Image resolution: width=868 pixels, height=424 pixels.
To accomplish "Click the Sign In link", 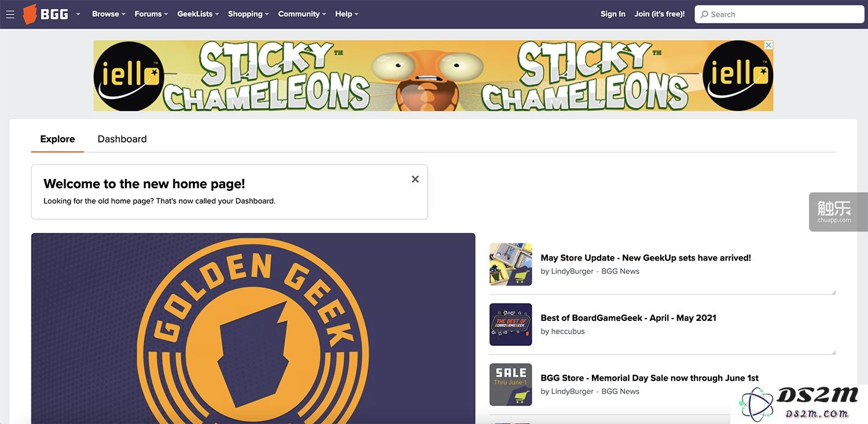I will point(613,14).
